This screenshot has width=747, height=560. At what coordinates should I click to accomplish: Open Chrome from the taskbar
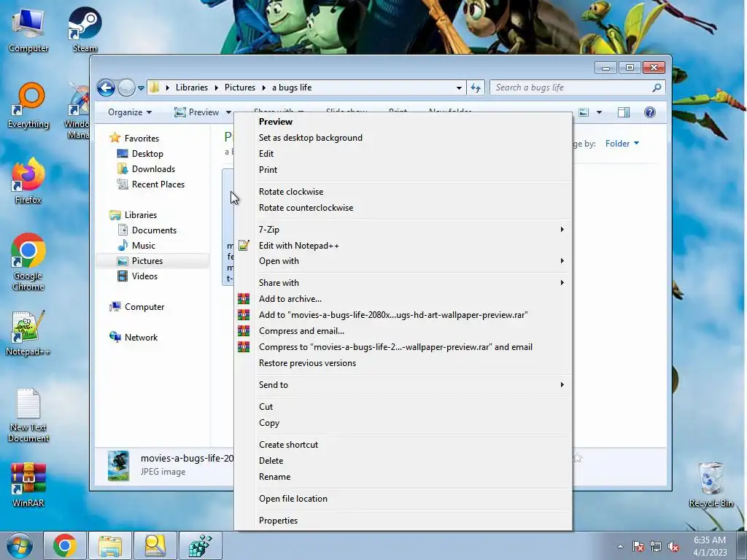point(65,545)
